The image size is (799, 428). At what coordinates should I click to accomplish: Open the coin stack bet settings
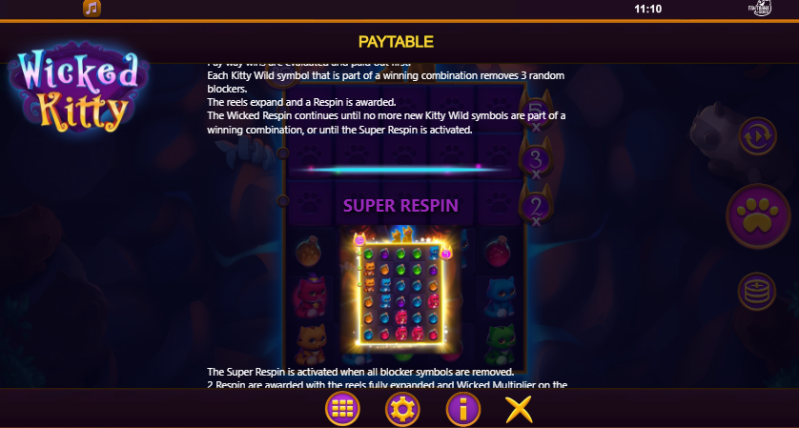tap(757, 291)
